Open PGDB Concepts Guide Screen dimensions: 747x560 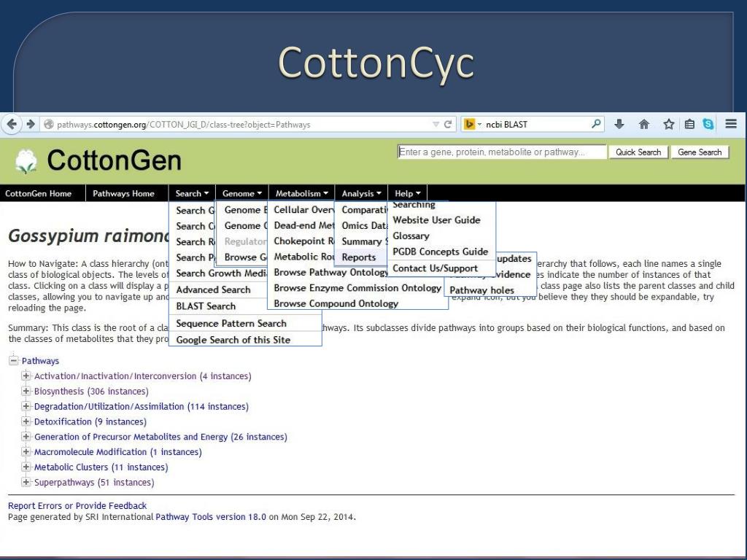point(441,252)
